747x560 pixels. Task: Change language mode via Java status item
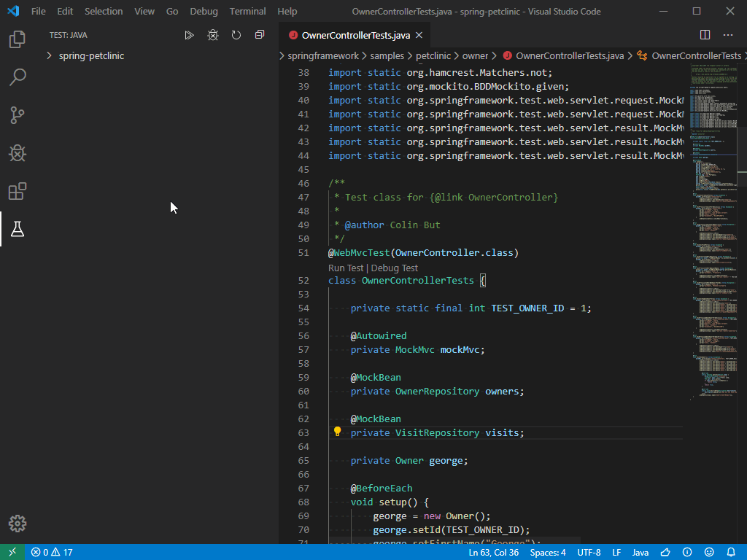click(x=640, y=553)
